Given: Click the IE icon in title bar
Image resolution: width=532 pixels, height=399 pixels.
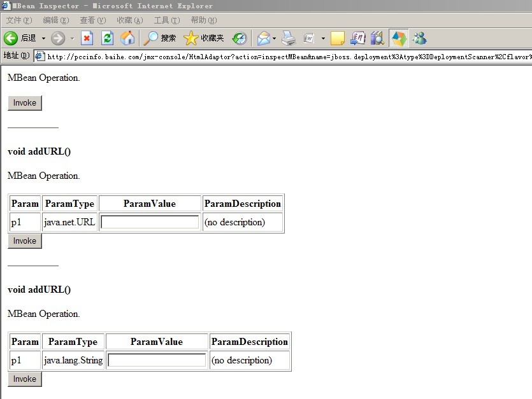Looking at the screenshot, I should pos(6,6).
